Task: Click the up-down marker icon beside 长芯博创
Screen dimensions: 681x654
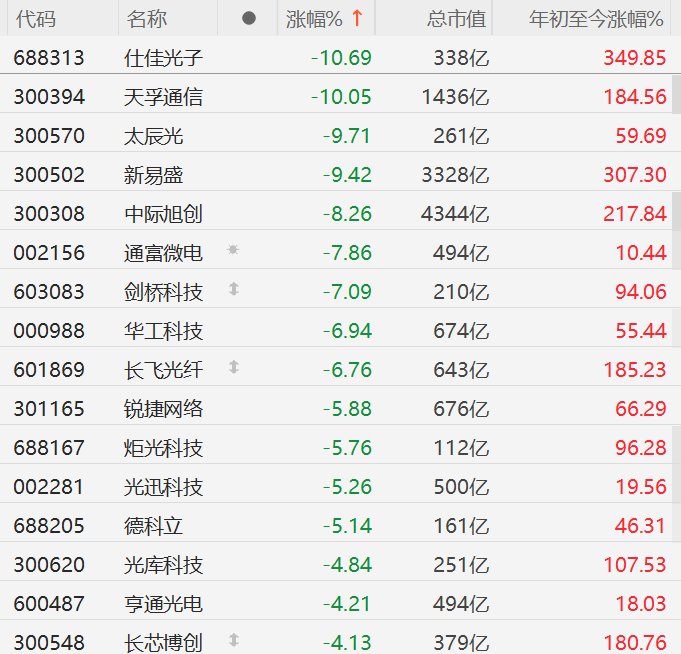Action: coord(234,640)
